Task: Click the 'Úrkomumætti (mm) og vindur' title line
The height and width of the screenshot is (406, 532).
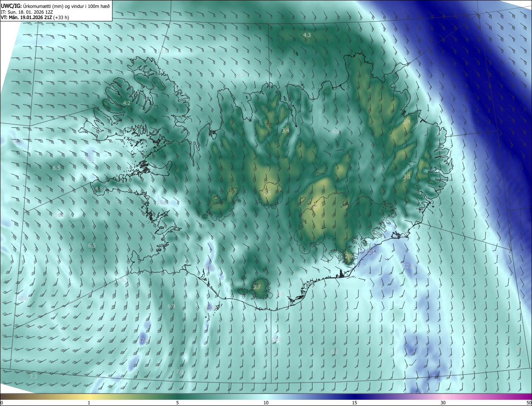Action: pyautogui.click(x=55, y=6)
